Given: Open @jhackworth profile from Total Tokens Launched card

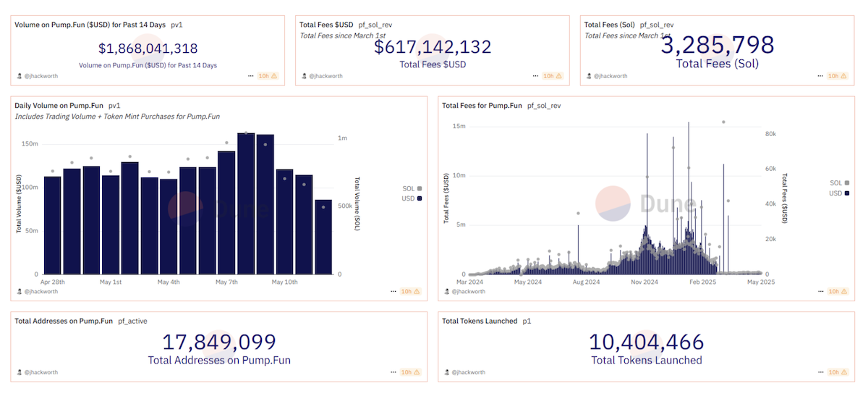Looking at the screenshot, I should click(x=468, y=371).
